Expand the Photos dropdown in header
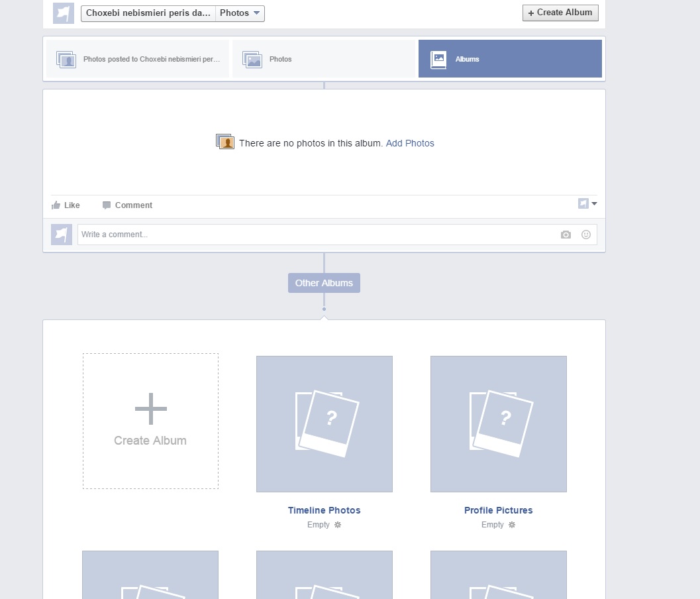Viewport: 700px width, 599px height. pos(240,13)
